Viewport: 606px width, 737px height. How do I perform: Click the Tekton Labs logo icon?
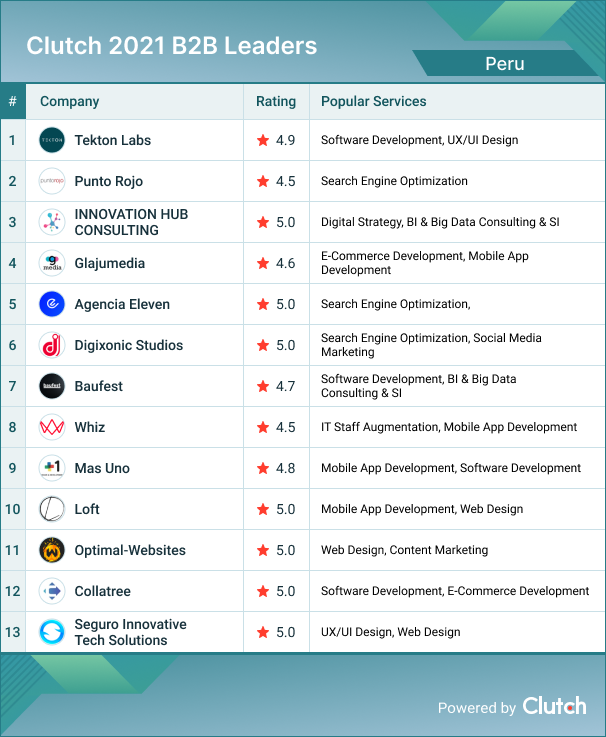pos(52,140)
